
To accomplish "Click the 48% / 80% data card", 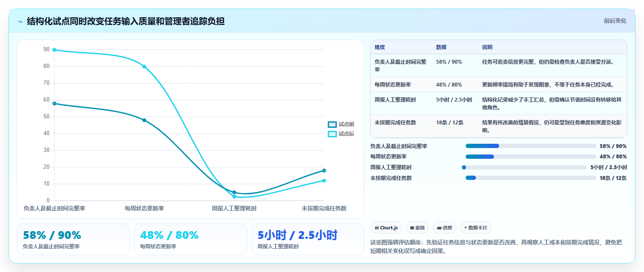I will point(190,239).
